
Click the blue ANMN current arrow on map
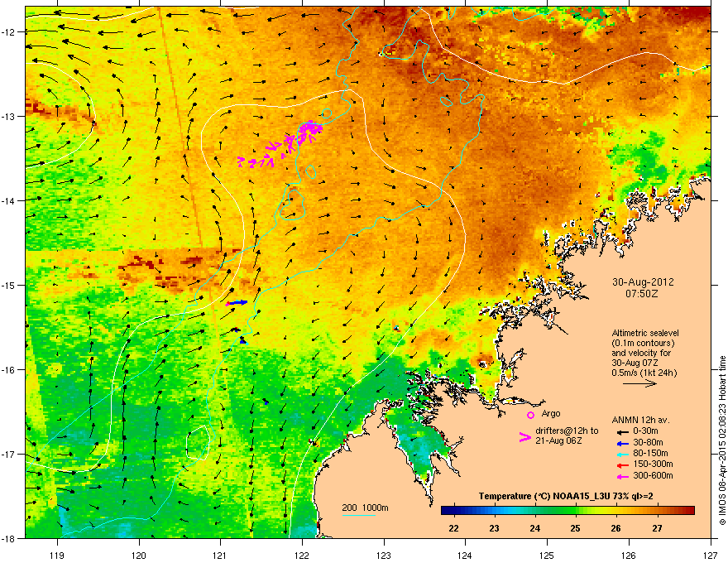click(x=237, y=303)
